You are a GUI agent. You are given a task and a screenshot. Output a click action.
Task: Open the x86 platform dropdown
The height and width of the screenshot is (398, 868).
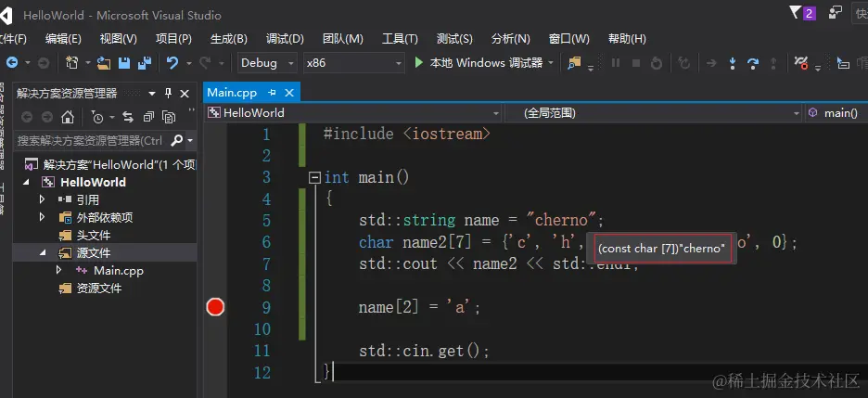click(x=399, y=63)
